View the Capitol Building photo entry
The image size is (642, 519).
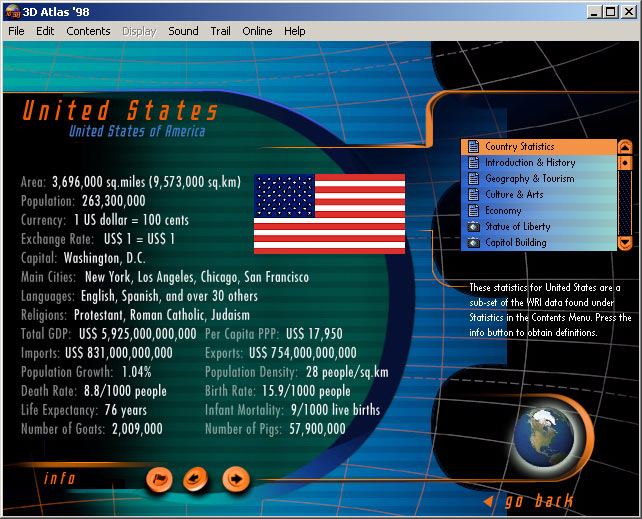point(539,242)
